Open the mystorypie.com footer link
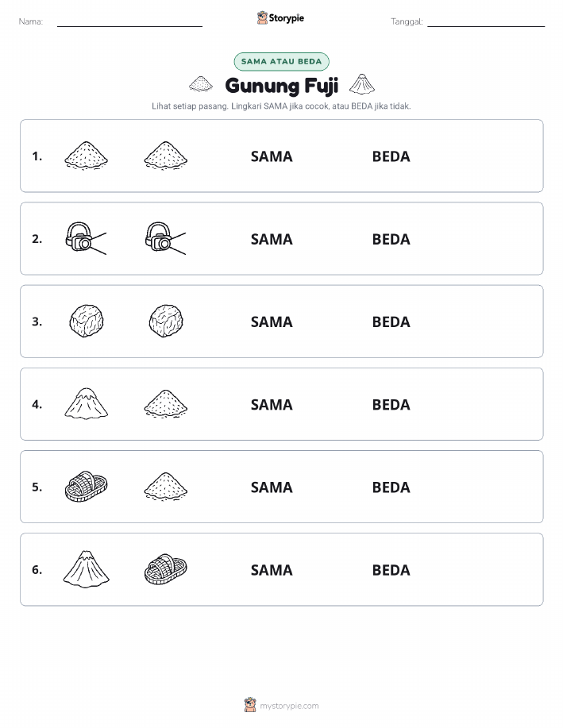 coord(289,706)
